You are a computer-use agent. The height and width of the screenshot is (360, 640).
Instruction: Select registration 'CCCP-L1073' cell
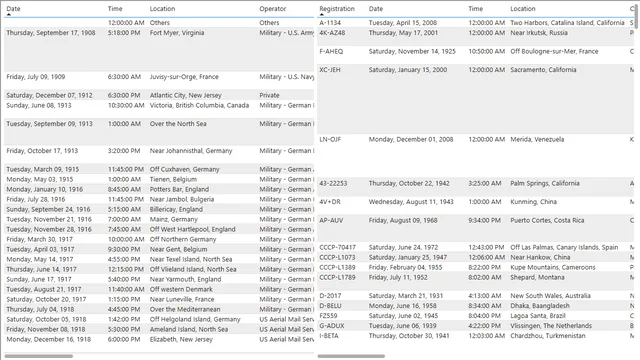(337, 258)
